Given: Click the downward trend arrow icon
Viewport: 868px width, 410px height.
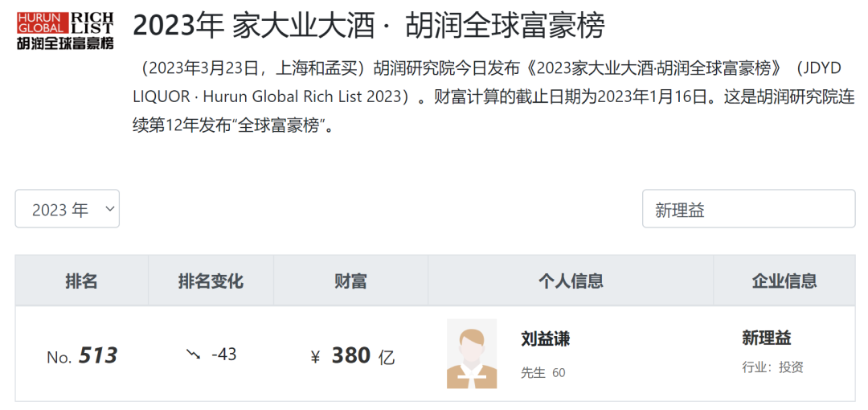Looking at the screenshot, I should pos(193,355).
